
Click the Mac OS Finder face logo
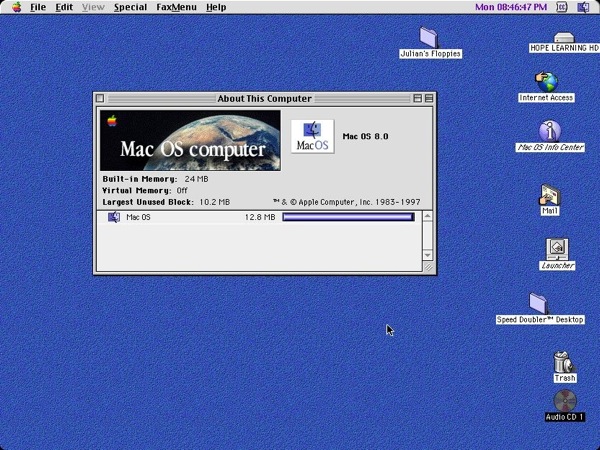coord(312,136)
